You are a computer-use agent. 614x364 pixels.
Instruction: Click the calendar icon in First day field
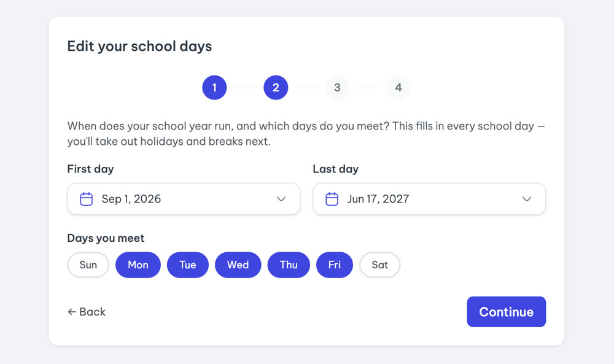pos(86,199)
